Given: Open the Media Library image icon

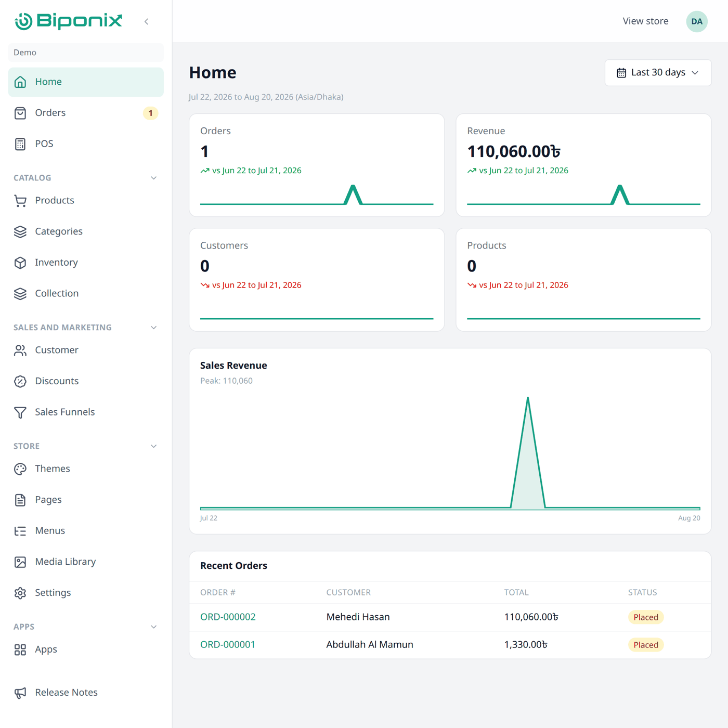Looking at the screenshot, I should (20, 562).
